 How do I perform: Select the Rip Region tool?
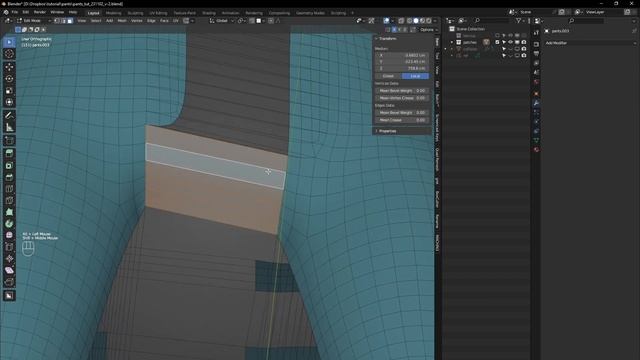click(x=9, y=282)
